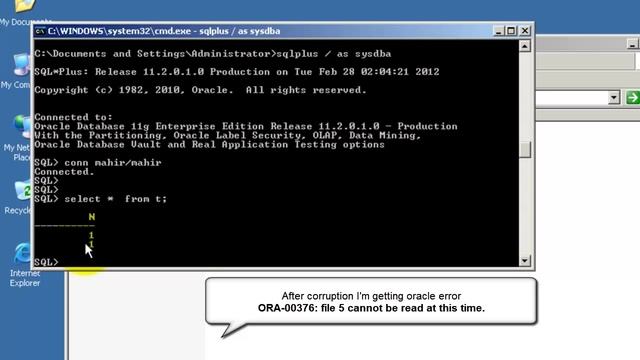Open My Computer desktop icon

coord(16,71)
